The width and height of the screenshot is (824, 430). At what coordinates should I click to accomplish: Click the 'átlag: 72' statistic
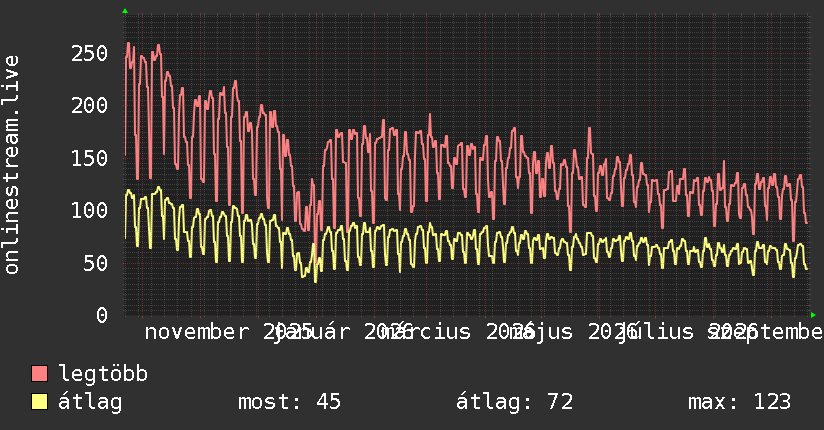(514, 402)
